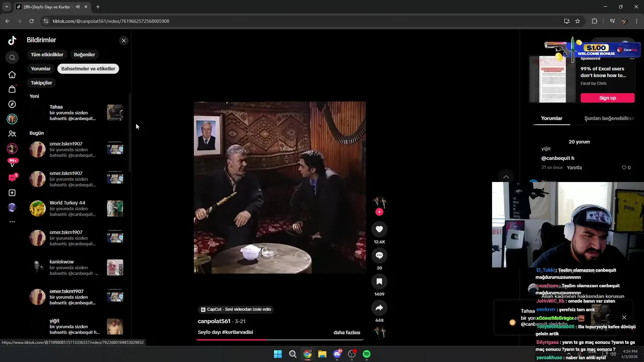
Task: Open the video thumbnail beside Tahaa notification
Action: (115, 113)
